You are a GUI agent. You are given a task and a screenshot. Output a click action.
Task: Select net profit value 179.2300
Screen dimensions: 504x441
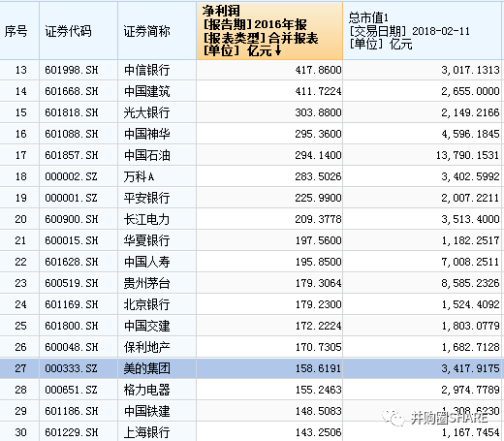[x=269, y=304]
